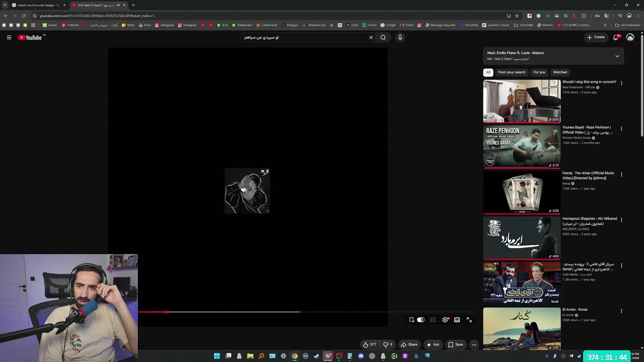The image size is (644, 362).
Task: Enter fullscreen mode in the player
Action: 469,320
